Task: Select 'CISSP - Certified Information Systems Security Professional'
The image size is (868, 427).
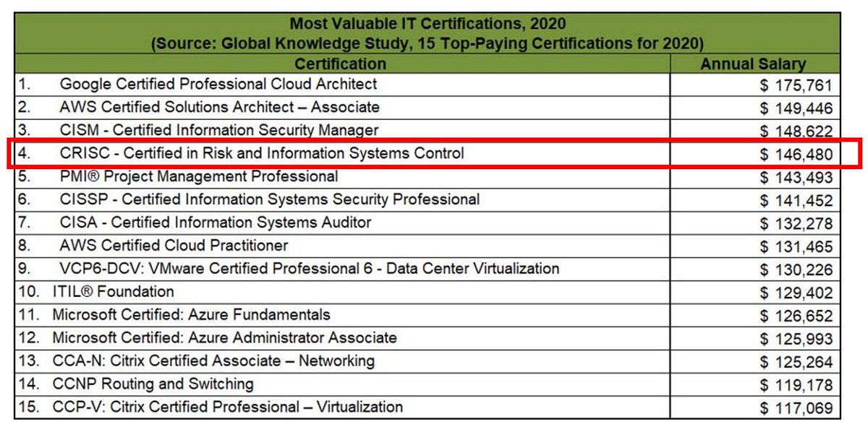Action: (270, 199)
